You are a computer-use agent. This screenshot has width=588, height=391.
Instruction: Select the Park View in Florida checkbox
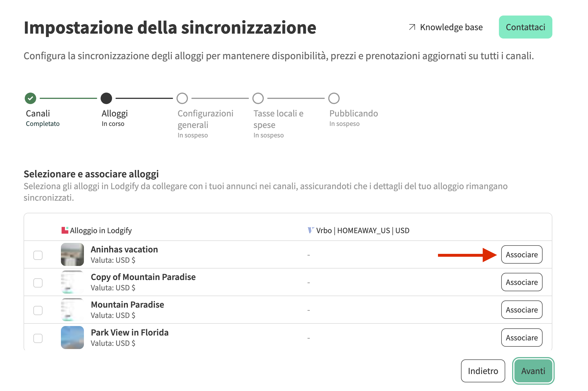[38, 338]
